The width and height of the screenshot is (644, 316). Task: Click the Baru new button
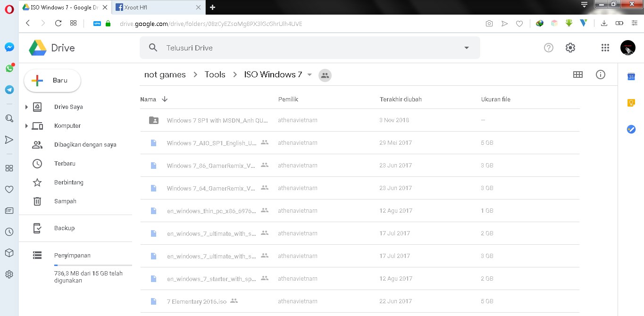(x=52, y=81)
